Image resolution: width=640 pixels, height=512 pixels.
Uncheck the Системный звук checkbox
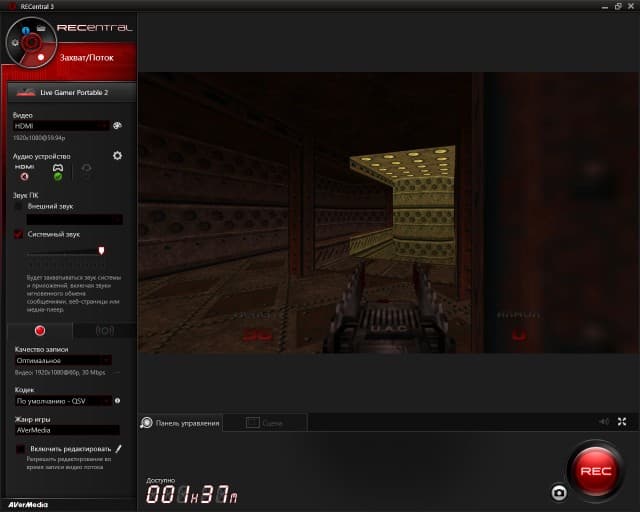coord(18,234)
